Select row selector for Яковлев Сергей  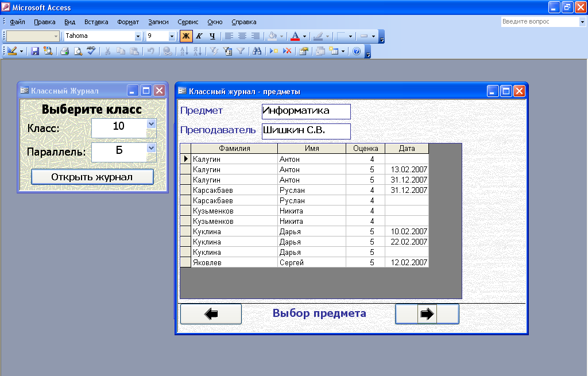[x=185, y=262]
